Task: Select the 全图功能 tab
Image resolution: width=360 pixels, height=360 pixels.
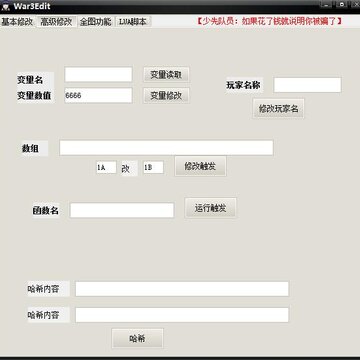Action: (x=95, y=22)
